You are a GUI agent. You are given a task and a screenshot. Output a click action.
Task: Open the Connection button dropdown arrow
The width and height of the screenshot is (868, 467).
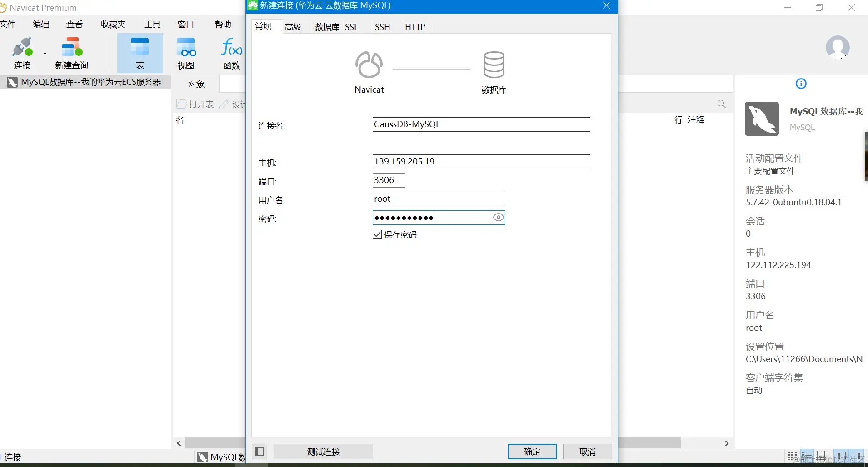click(45, 54)
